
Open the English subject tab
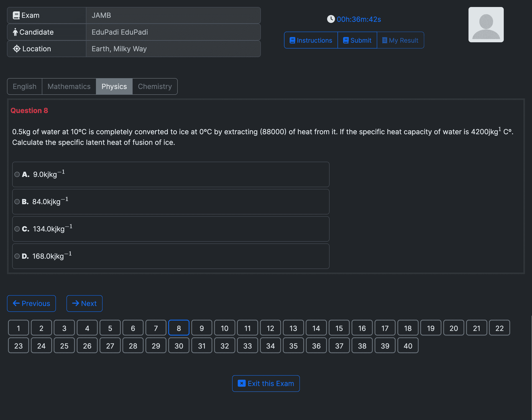point(24,86)
